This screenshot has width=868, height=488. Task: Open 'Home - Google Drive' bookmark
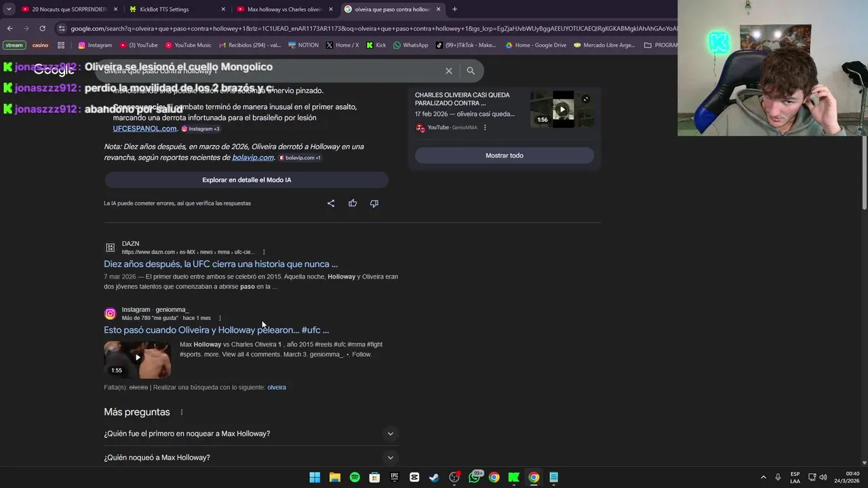(x=536, y=45)
